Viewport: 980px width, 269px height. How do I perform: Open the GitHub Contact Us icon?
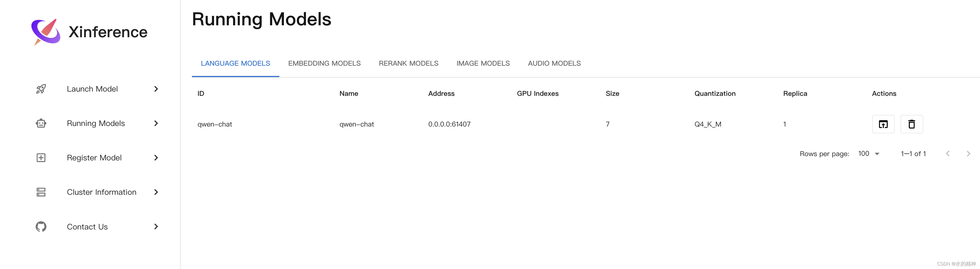(x=41, y=226)
